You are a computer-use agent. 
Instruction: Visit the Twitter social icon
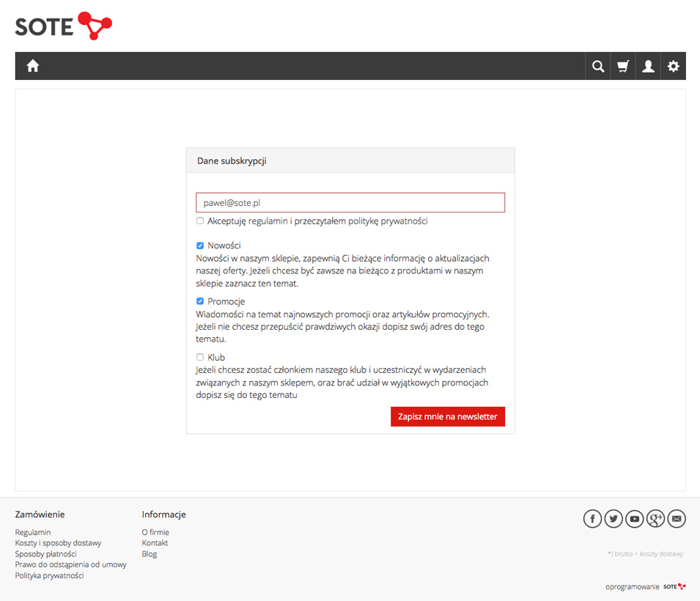click(x=614, y=519)
